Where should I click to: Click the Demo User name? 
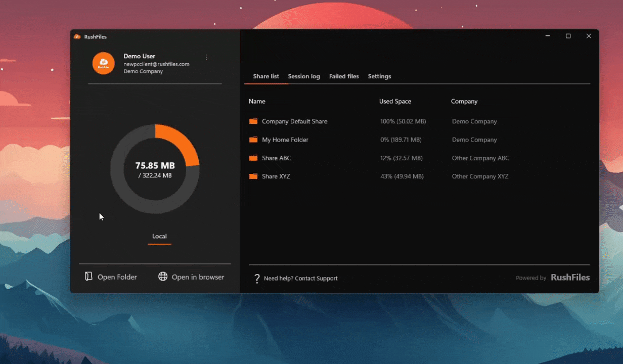[x=140, y=56]
